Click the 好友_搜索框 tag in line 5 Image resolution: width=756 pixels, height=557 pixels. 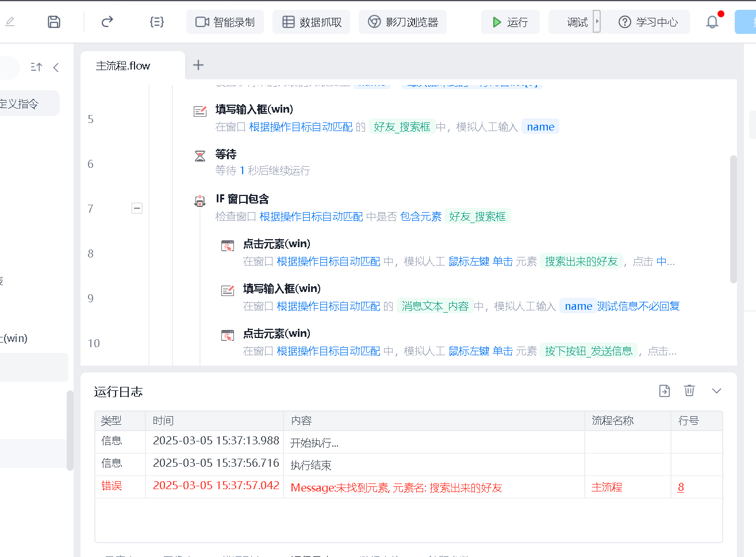pyautogui.click(x=402, y=126)
